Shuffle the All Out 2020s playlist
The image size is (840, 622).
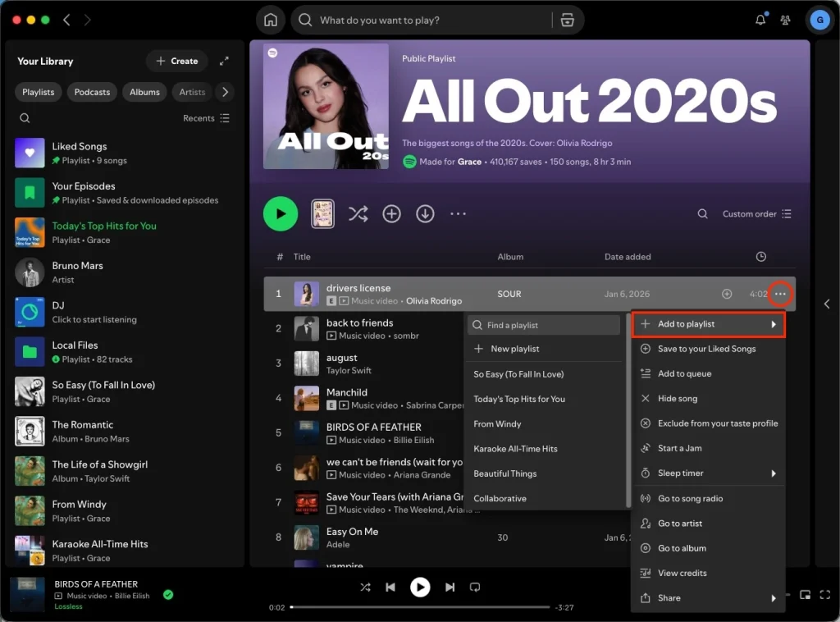click(358, 213)
